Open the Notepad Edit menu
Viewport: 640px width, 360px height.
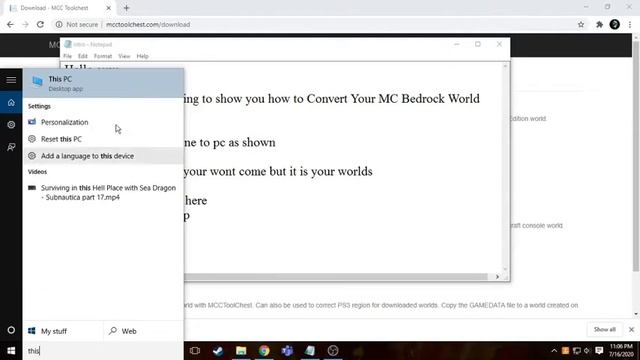point(83,56)
